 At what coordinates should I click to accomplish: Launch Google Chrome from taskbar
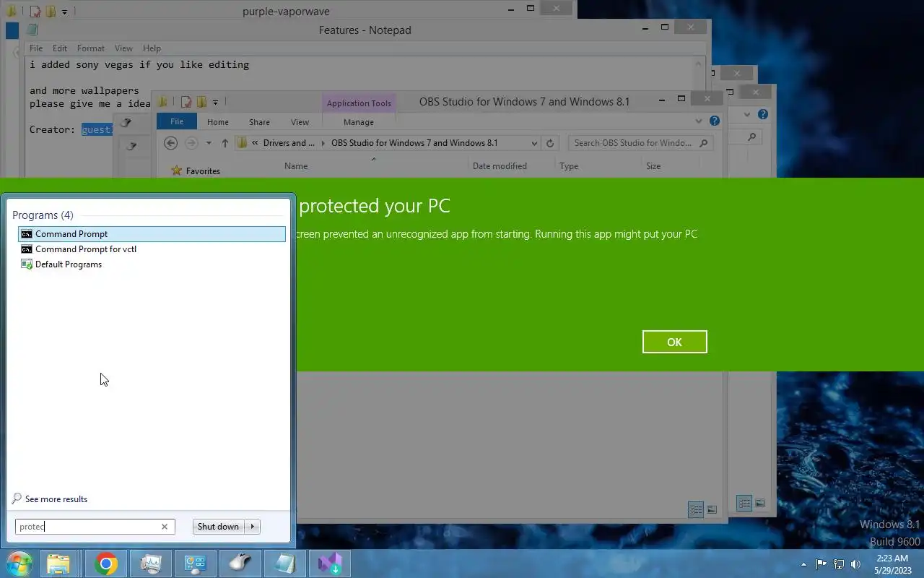tap(106, 564)
